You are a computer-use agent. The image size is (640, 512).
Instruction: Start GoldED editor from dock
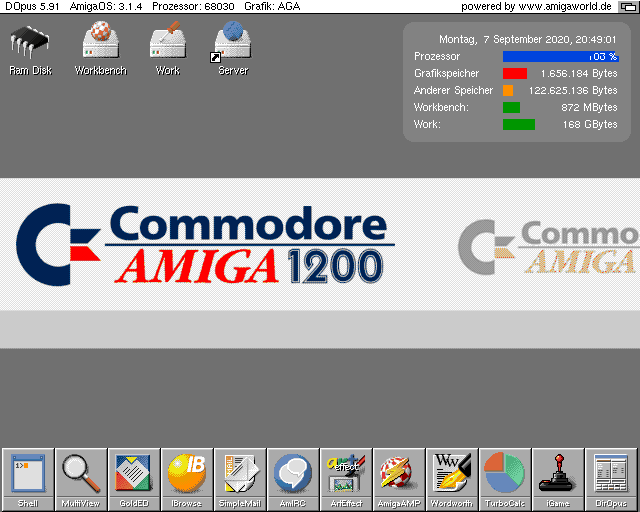pos(134,479)
